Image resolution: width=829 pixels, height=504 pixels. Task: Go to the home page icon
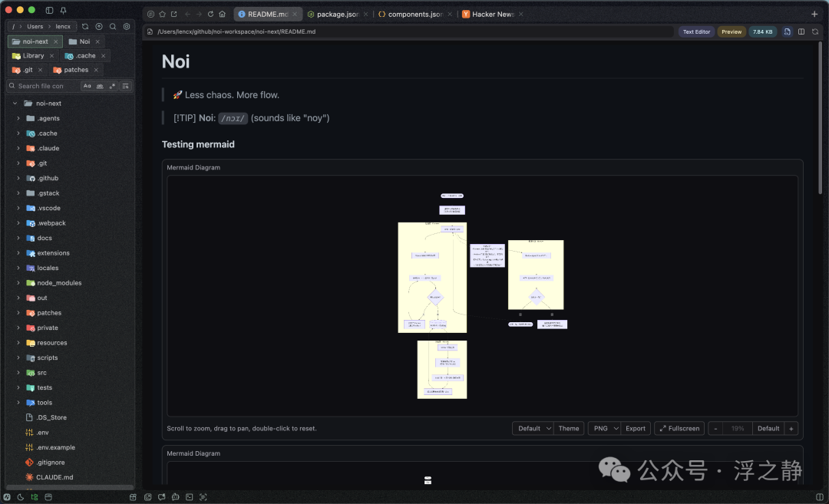222,15
